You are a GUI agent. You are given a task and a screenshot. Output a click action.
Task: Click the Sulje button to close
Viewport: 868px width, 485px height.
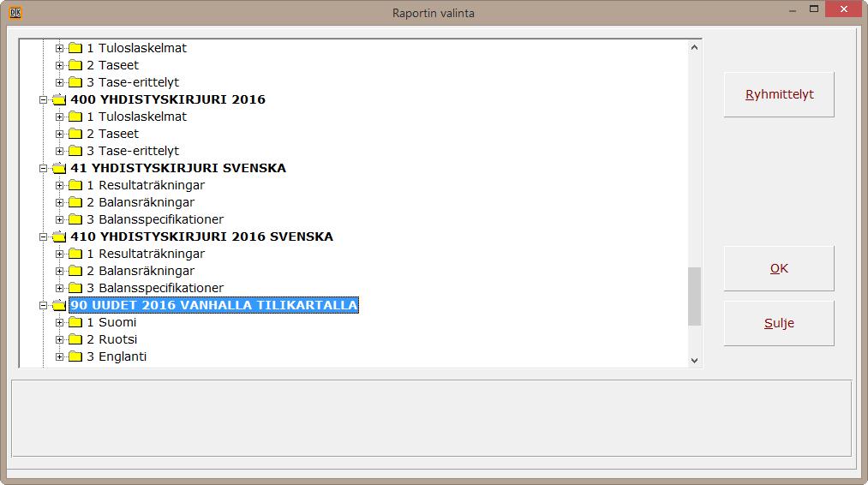click(779, 323)
